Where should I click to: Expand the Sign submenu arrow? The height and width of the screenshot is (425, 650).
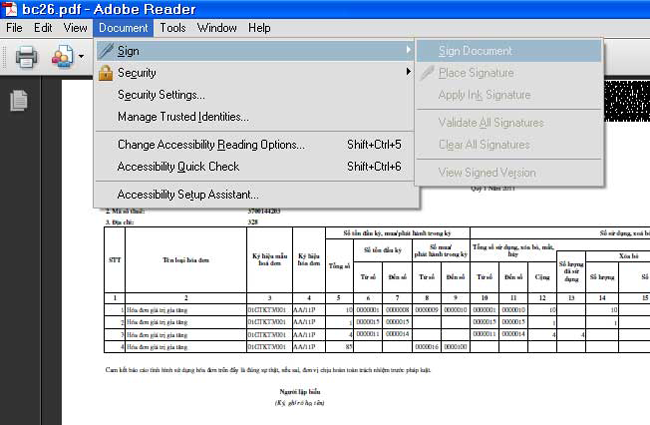click(x=408, y=50)
